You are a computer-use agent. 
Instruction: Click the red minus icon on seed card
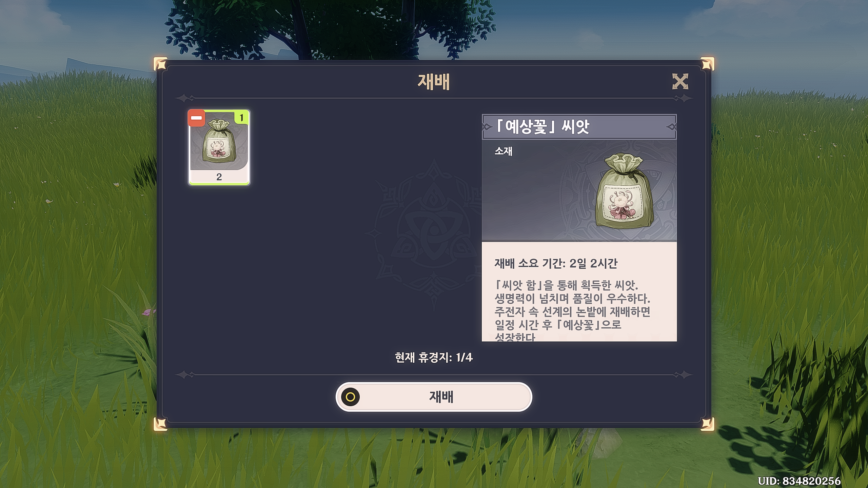point(196,118)
